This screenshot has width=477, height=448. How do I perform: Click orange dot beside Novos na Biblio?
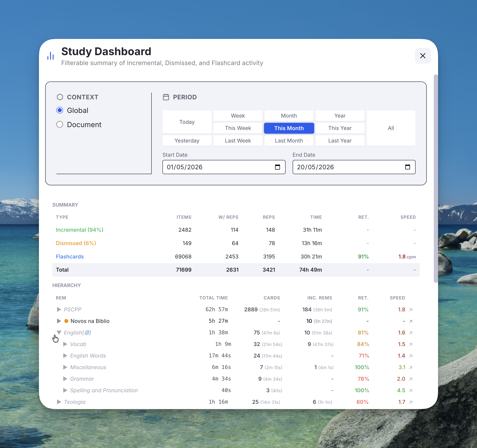click(x=66, y=321)
